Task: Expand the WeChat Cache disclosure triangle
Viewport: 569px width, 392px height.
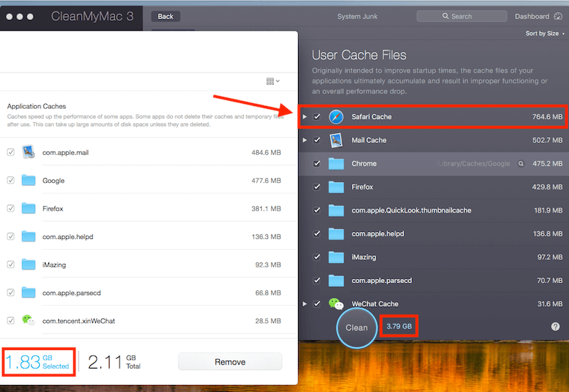Action: point(305,304)
